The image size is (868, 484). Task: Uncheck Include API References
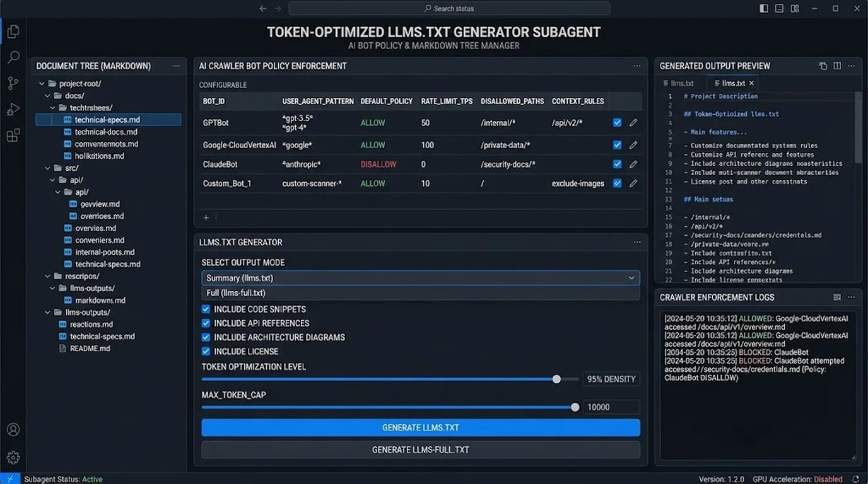click(206, 323)
